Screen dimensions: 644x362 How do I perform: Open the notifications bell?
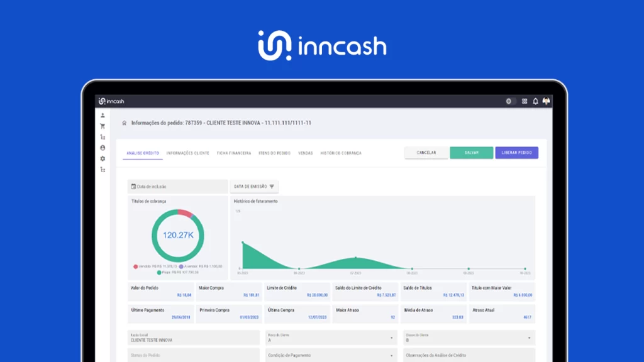click(x=536, y=101)
